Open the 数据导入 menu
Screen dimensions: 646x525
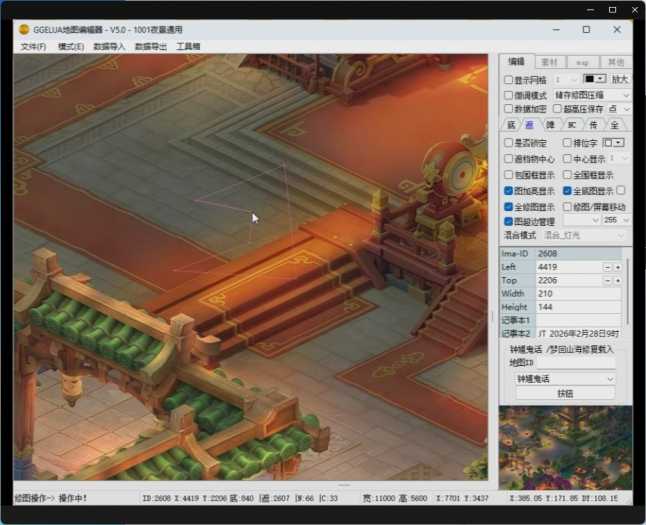[109, 47]
